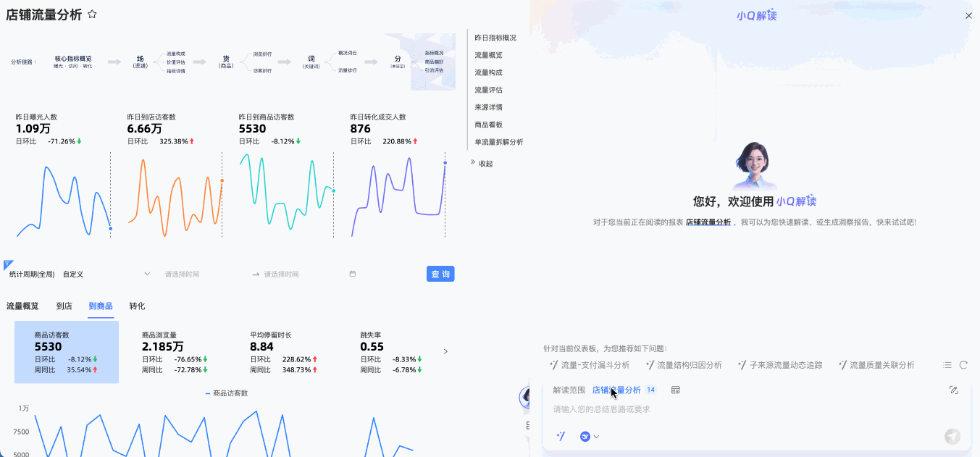Image resolution: width=980 pixels, height=457 pixels.
Task: Show next metrics with the right chevron
Action: coord(445,351)
